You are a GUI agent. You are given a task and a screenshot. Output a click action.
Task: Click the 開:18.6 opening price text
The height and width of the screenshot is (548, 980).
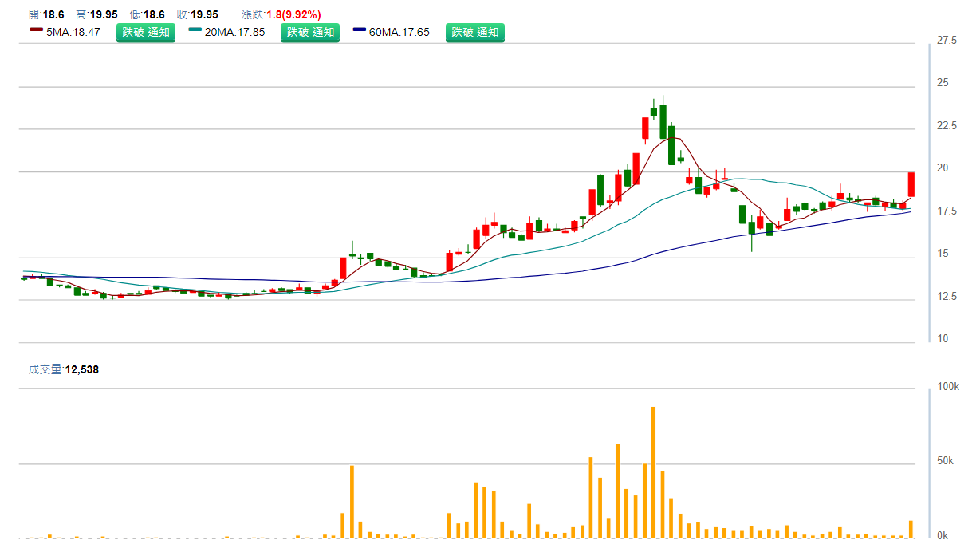click(x=46, y=14)
